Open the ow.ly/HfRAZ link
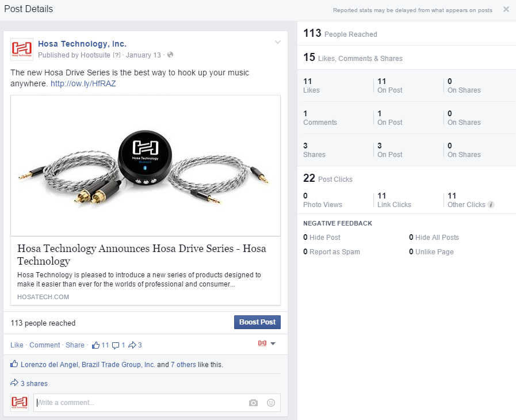Image resolution: width=516 pixels, height=420 pixels. point(83,84)
